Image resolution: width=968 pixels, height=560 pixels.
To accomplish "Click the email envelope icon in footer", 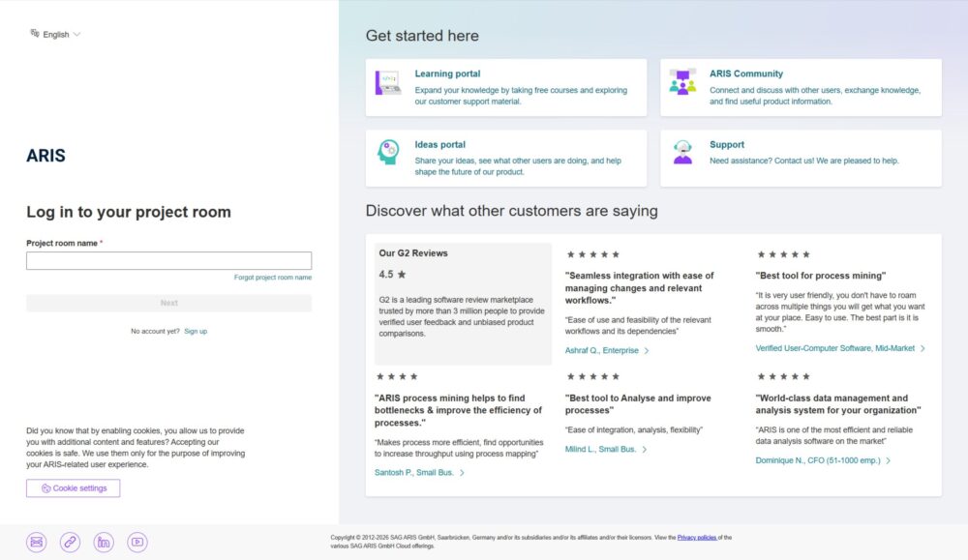I will point(37,543).
